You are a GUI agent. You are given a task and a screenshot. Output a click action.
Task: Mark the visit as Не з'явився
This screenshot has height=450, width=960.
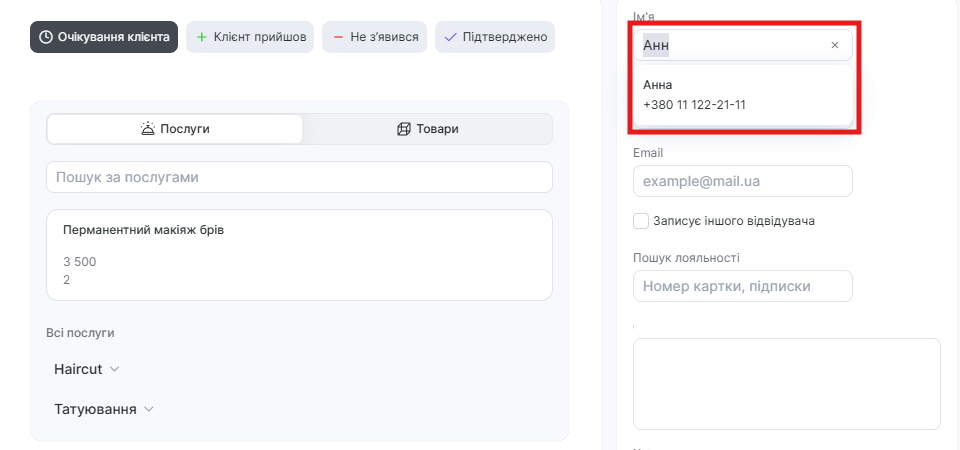(x=375, y=37)
